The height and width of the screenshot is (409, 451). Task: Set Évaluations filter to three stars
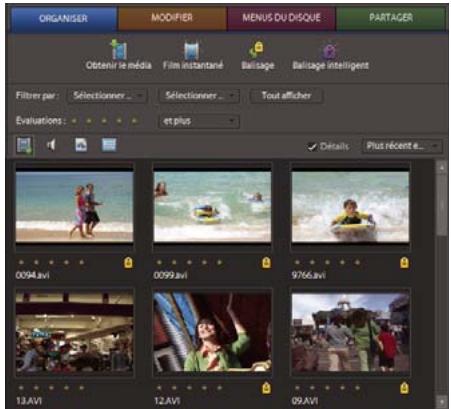click(104, 121)
